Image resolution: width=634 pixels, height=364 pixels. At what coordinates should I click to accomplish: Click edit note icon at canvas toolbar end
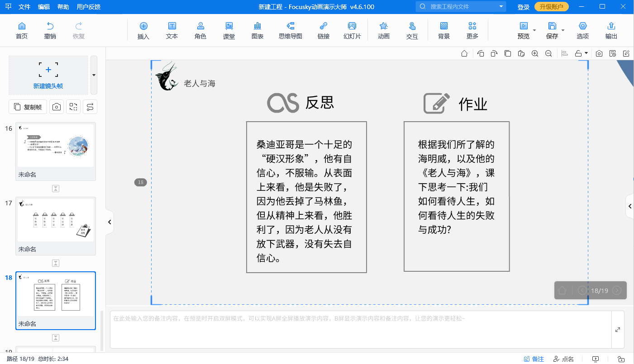pos(626,53)
